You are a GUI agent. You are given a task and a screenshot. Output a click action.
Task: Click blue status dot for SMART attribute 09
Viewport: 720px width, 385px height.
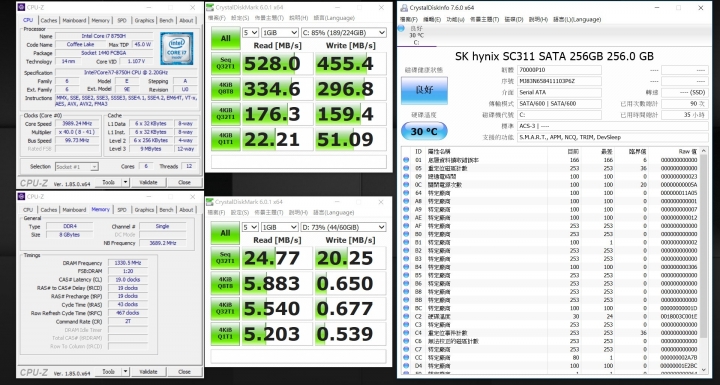(x=406, y=176)
